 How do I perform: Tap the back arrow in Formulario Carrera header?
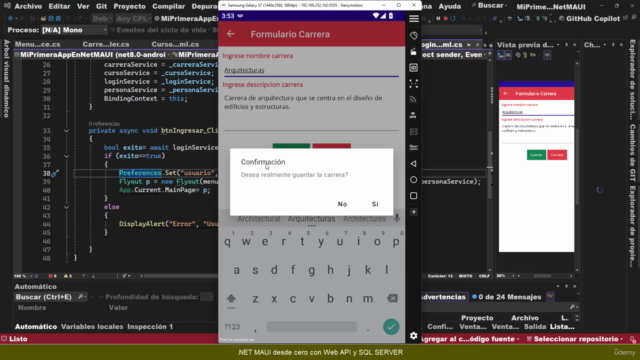(231, 34)
